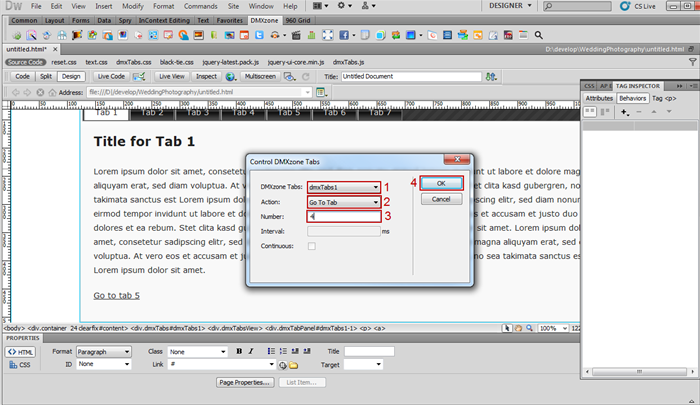Click the Stop icon in address bar
The image size is (700, 405).
coord(40,92)
